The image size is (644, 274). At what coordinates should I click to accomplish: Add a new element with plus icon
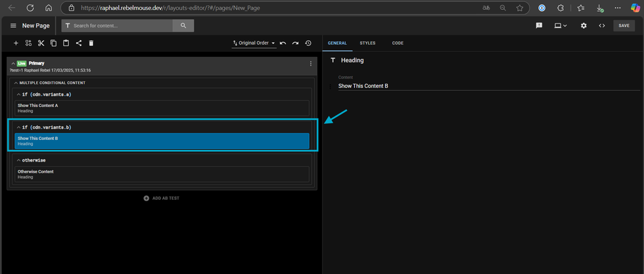16,43
